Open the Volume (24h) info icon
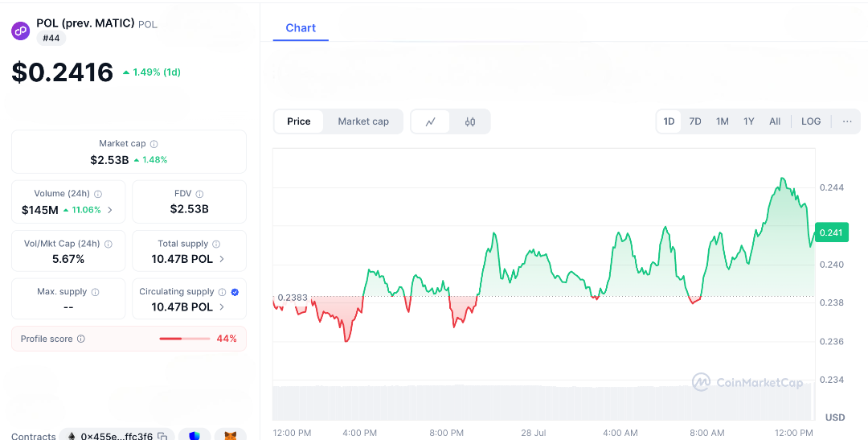Screen dimensions: 868x440 pos(98,194)
